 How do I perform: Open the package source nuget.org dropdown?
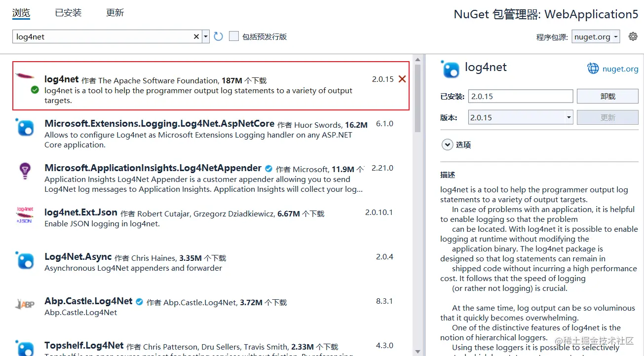596,36
